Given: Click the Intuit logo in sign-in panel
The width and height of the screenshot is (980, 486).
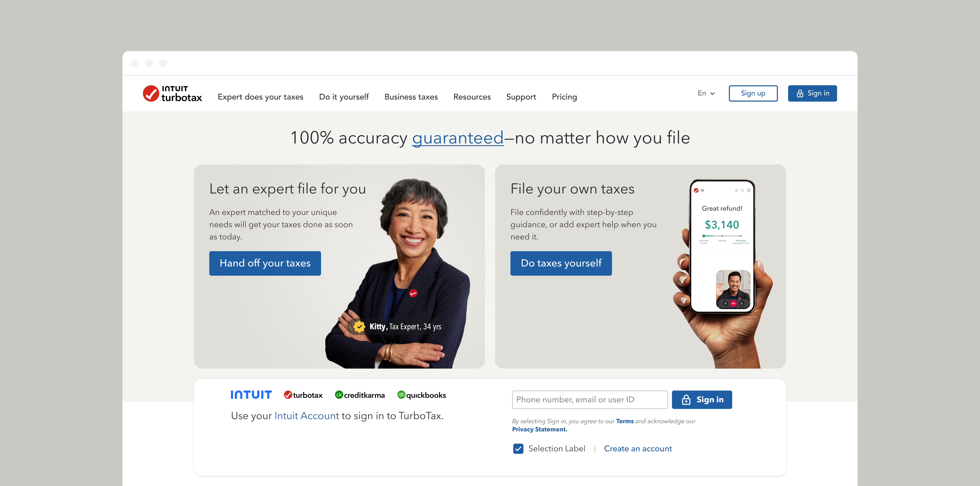Looking at the screenshot, I should click(251, 395).
